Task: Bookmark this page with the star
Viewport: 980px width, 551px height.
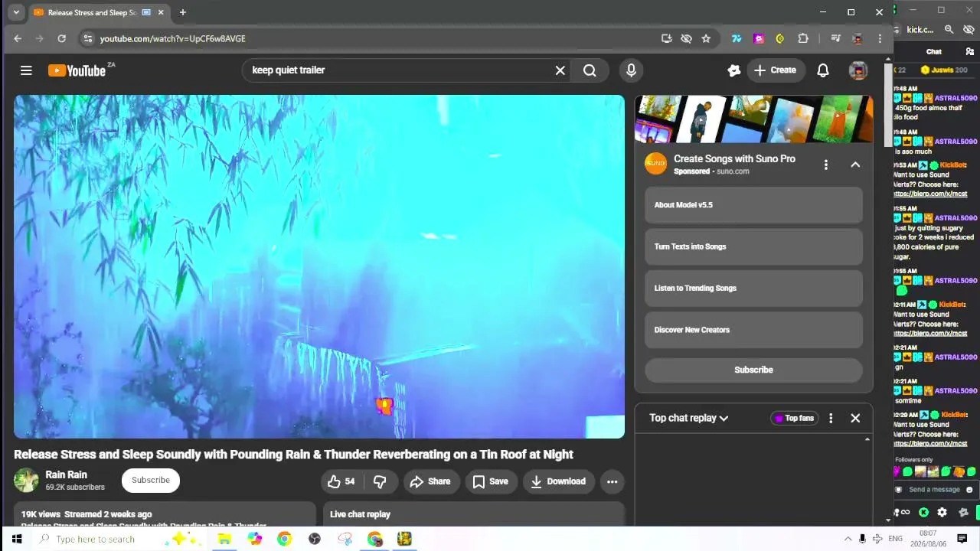Action: [706, 38]
